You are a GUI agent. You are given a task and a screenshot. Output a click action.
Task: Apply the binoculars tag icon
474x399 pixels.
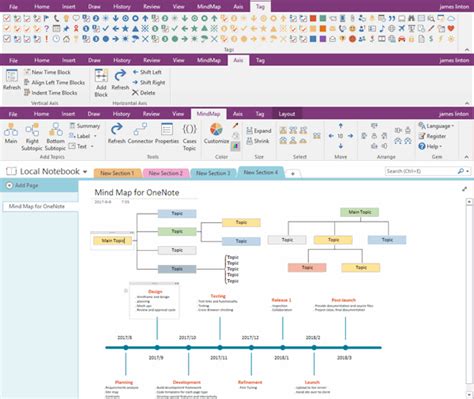(412, 18)
